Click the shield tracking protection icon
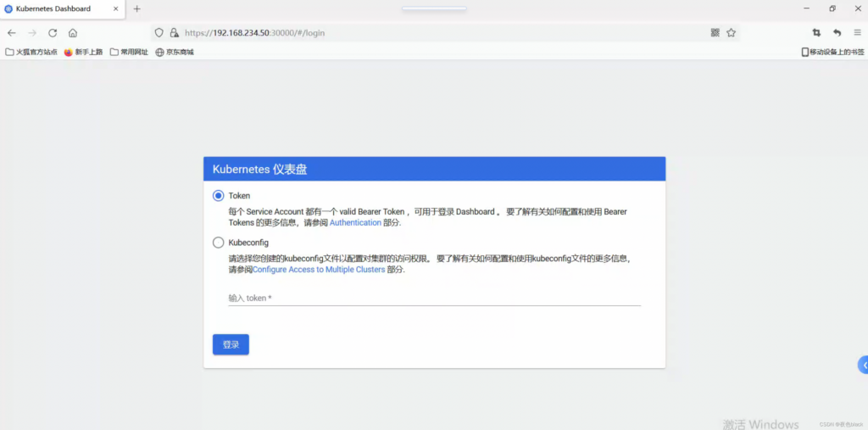Screen dimensions: 868x430 point(159,33)
